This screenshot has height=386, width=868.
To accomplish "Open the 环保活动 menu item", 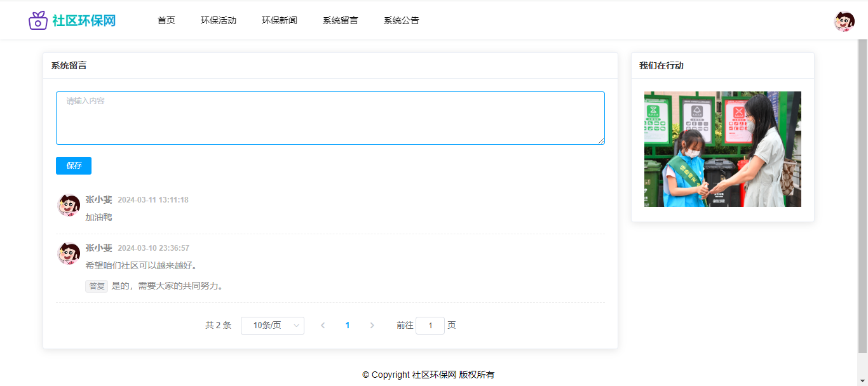I will (219, 20).
